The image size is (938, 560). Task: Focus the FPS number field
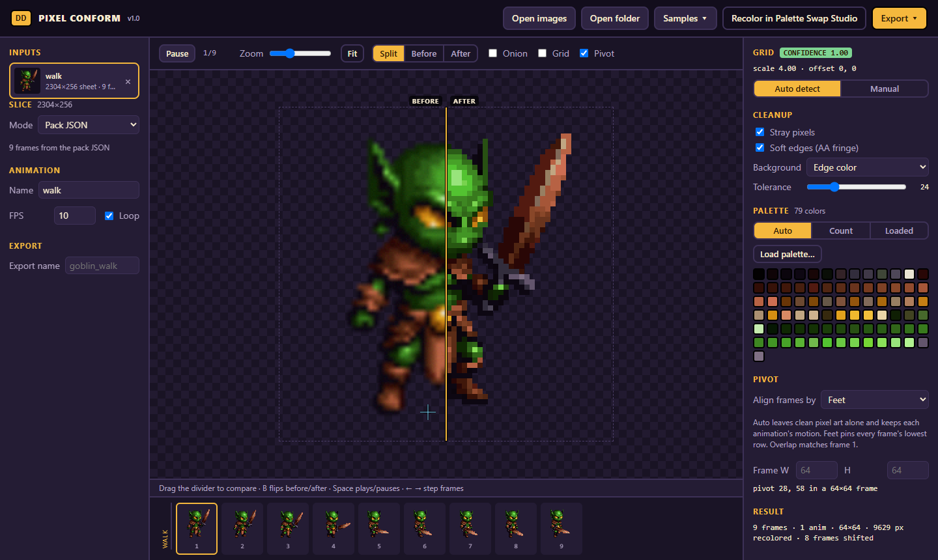click(x=74, y=216)
